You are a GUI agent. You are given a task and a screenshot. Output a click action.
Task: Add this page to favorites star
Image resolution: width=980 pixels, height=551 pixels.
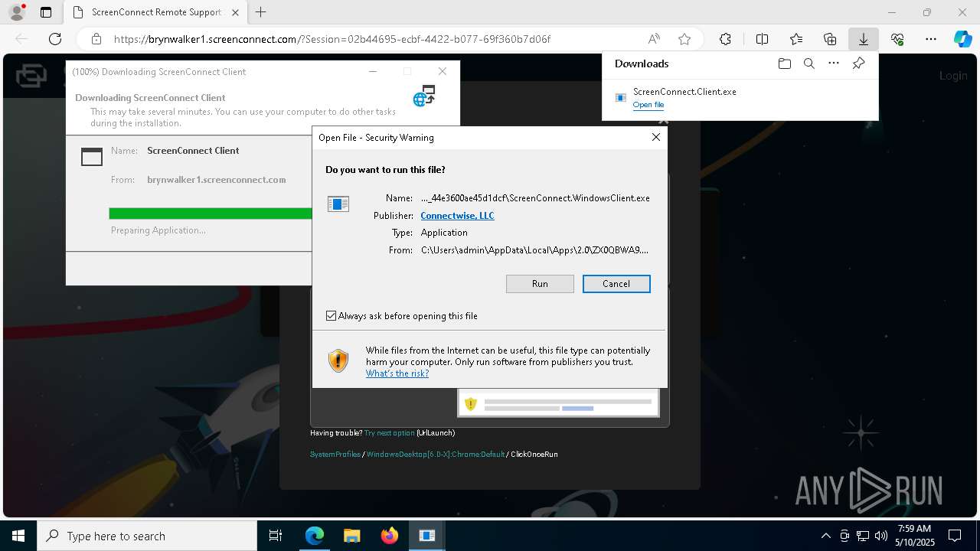pos(684,39)
